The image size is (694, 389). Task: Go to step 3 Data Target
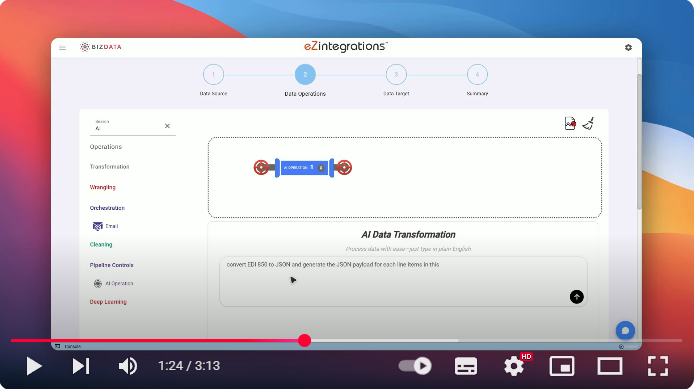click(x=396, y=75)
